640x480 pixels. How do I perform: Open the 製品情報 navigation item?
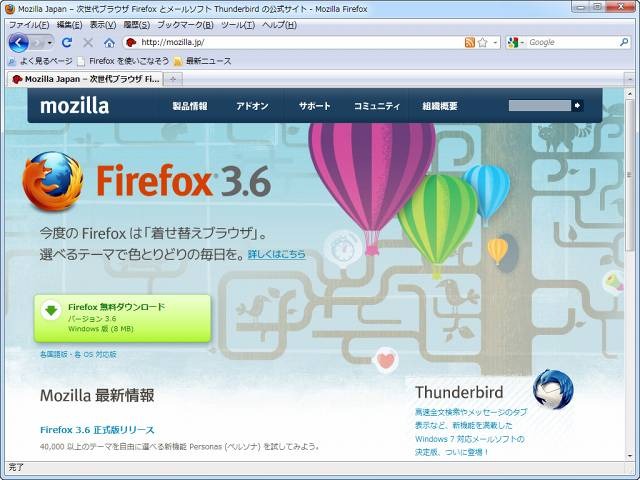[x=190, y=106]
